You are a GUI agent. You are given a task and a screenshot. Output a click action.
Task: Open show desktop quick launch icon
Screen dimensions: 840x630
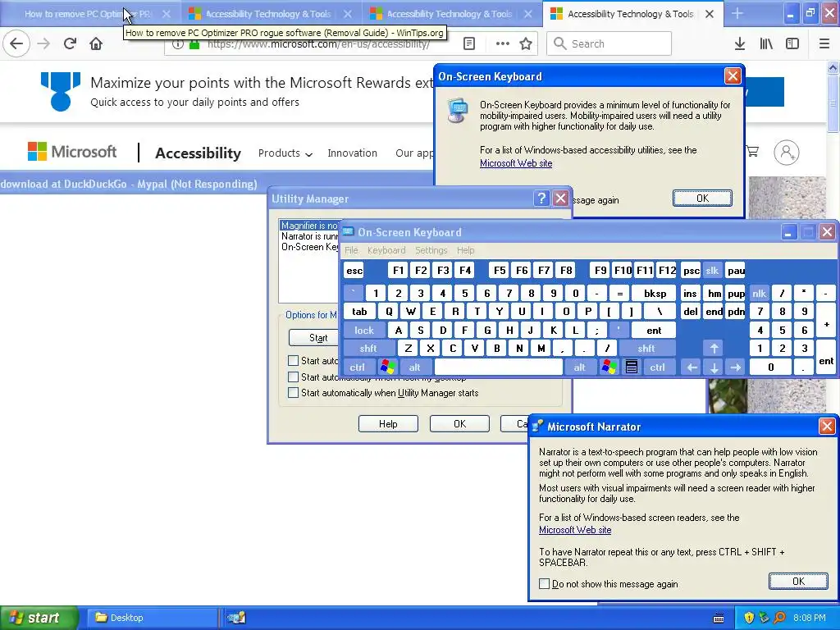235,618
